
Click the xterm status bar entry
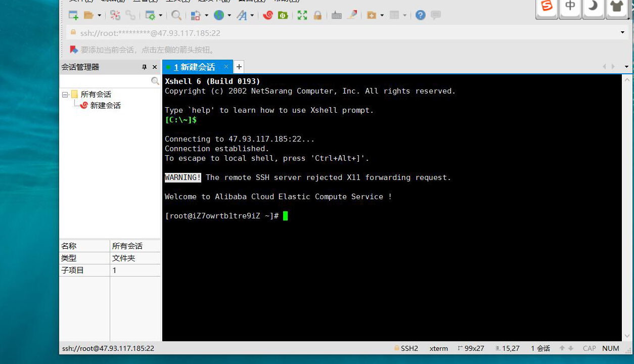point(439,348)
